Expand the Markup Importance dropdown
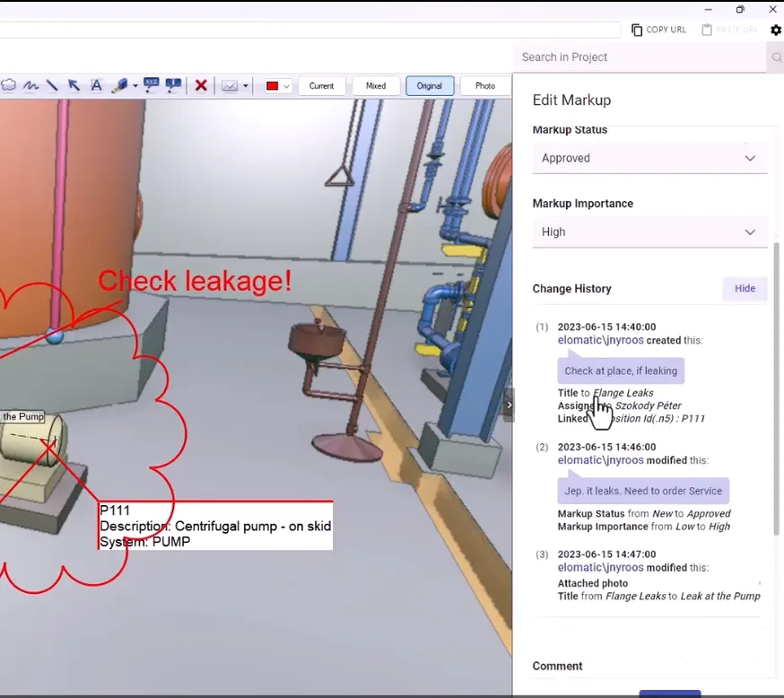Screen dimensions: 784x698 [649, 231]
